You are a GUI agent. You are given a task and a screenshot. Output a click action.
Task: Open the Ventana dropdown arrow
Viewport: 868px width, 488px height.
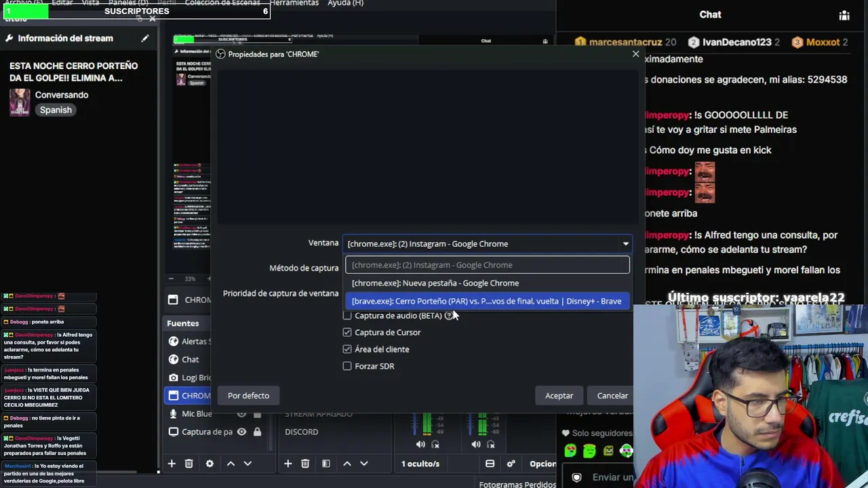[x=625, y=244]
